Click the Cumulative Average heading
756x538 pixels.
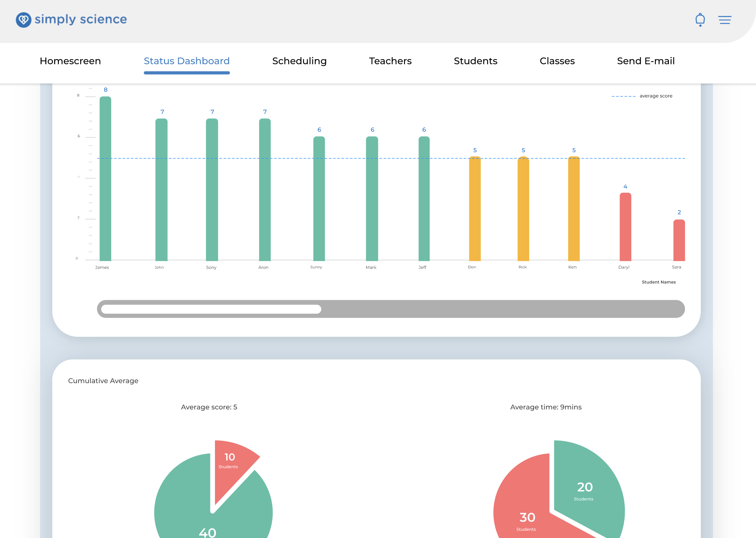click(103, 381)
